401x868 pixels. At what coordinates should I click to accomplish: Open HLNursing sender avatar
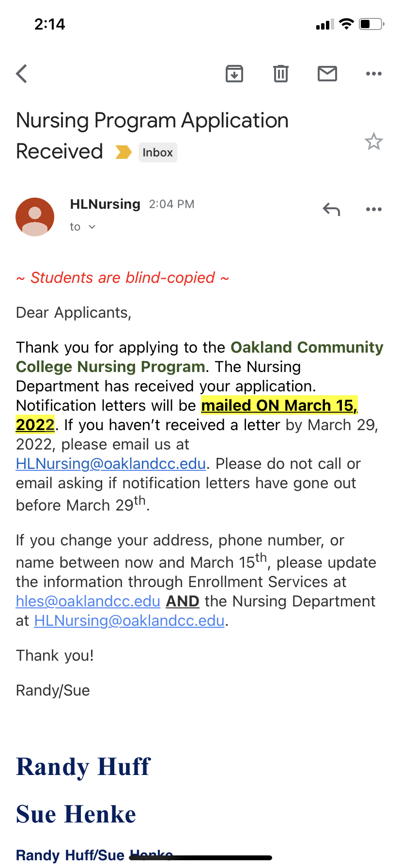pos(35,217)
